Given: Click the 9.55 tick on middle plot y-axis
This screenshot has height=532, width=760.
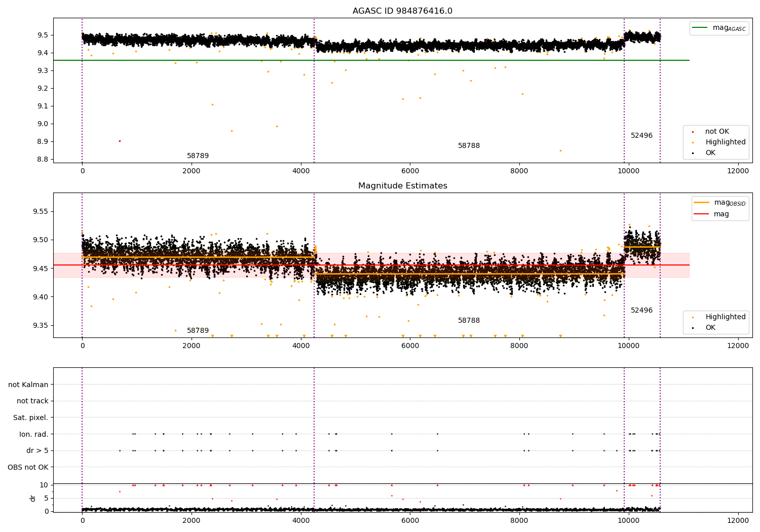Looking at the screenshot, I should click(40, 212).
